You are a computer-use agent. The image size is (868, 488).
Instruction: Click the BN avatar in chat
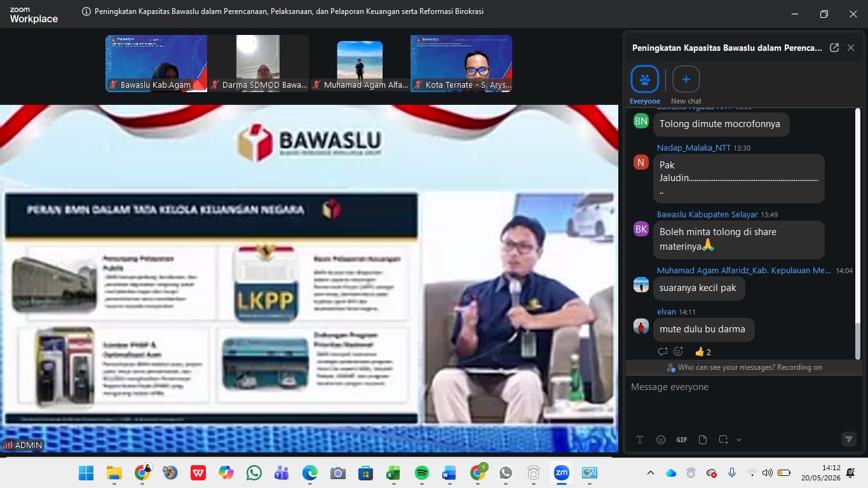(641, 121)
